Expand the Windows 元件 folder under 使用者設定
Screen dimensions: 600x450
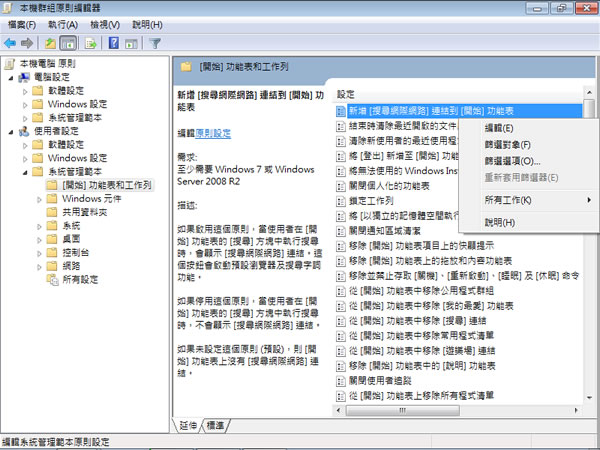(x=39, y=199)
